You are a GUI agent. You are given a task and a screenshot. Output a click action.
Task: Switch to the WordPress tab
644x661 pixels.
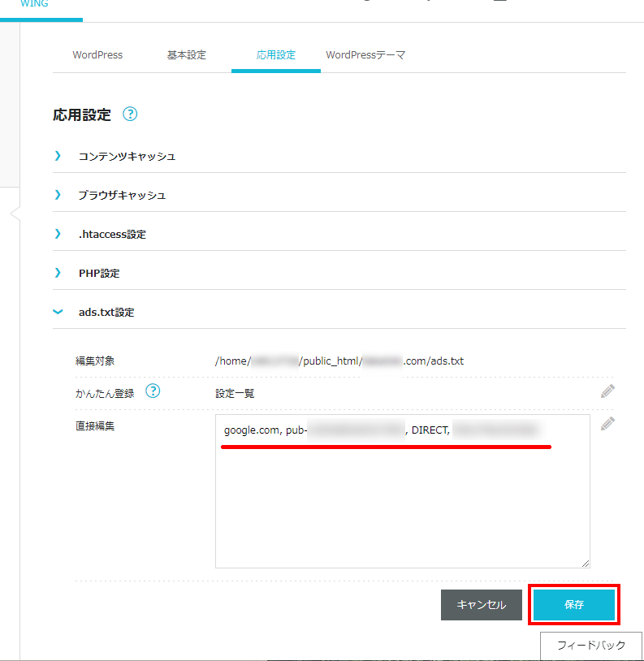tap(97, 55)
